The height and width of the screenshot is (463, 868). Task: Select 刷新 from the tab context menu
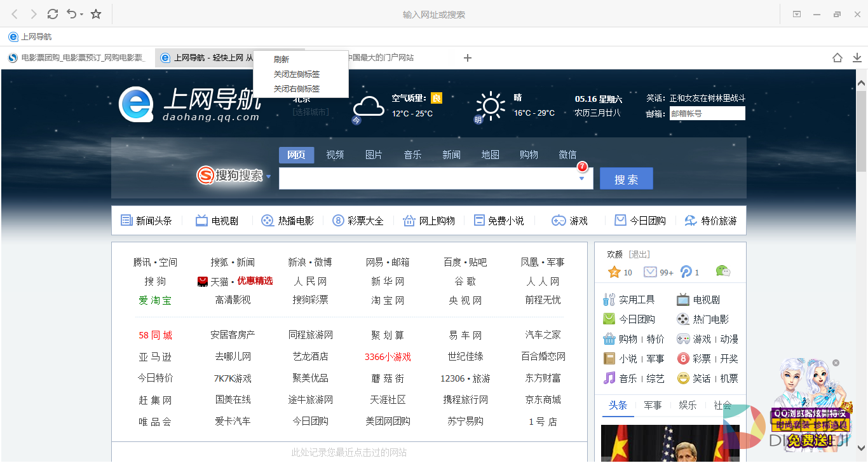[281, 59]
